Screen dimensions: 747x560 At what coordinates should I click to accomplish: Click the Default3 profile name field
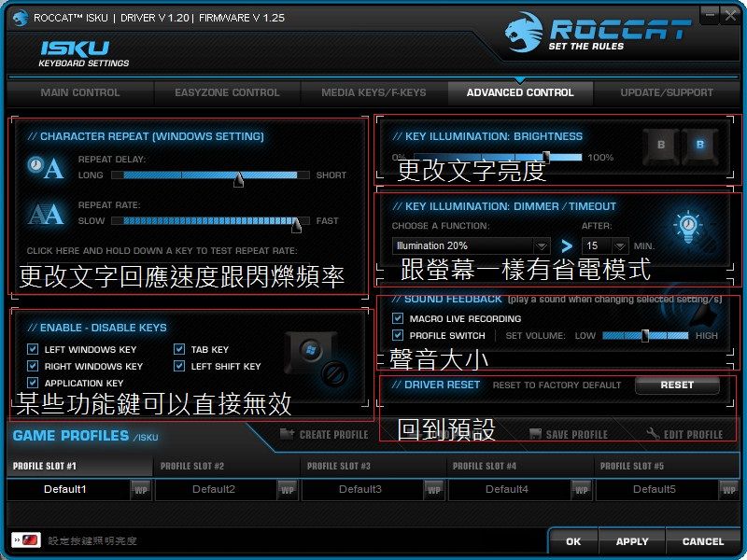click(x=363, y=489)
